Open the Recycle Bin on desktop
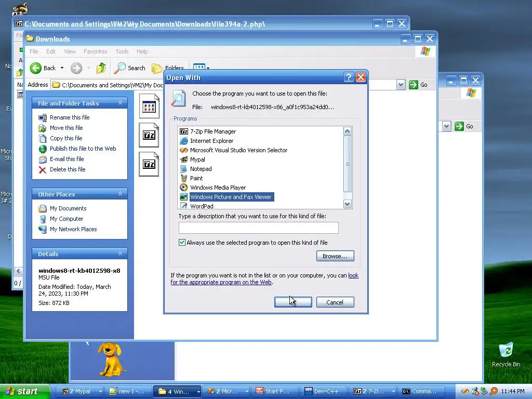532x399 pixels. pyautogui.click(x=506, y=355)
